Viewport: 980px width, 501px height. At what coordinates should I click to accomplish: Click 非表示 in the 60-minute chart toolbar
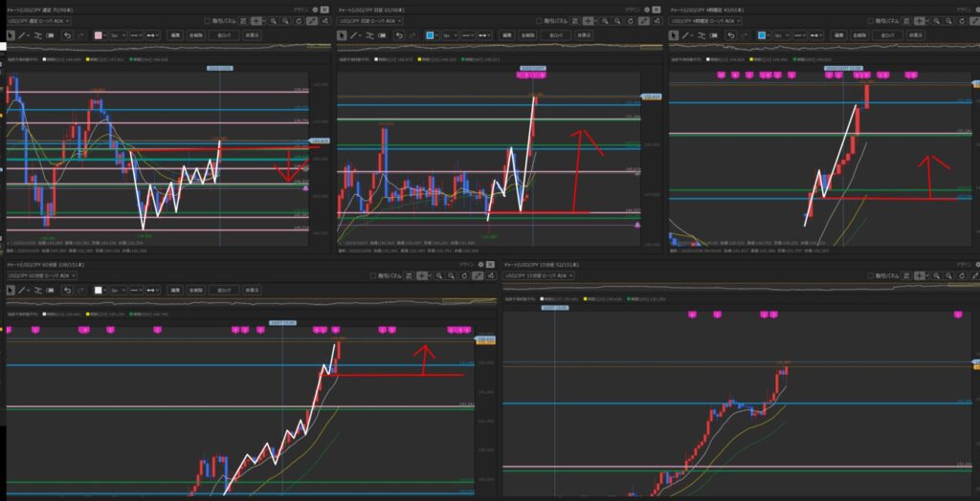[252, 291]
